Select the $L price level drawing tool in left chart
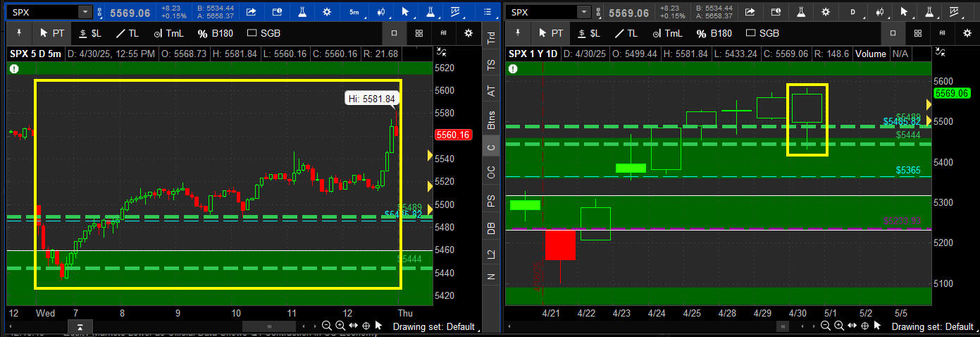Viewport: 980px width, 337px height. coord(92,33)
